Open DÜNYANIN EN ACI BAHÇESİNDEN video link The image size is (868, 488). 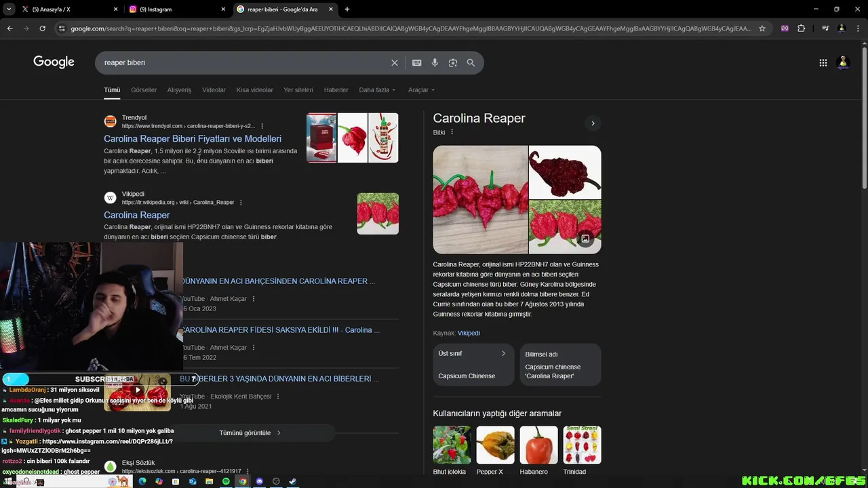coord(277,281)
